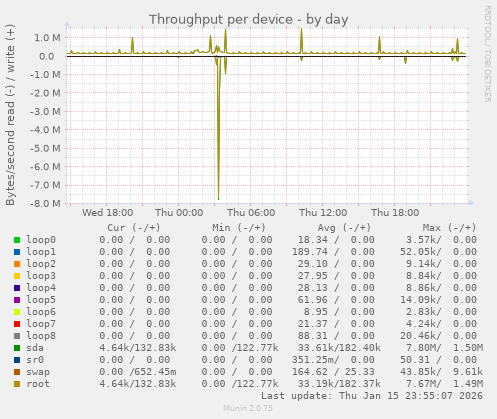Viewport: 497px width, 419px height.
Task: Click the loop6 lime color swatch
Action: tap(17, 312)
